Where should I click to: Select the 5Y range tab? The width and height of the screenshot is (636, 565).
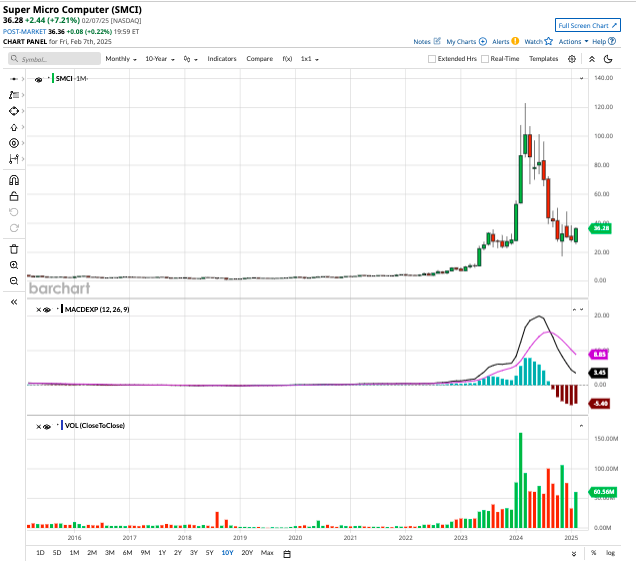209,552
